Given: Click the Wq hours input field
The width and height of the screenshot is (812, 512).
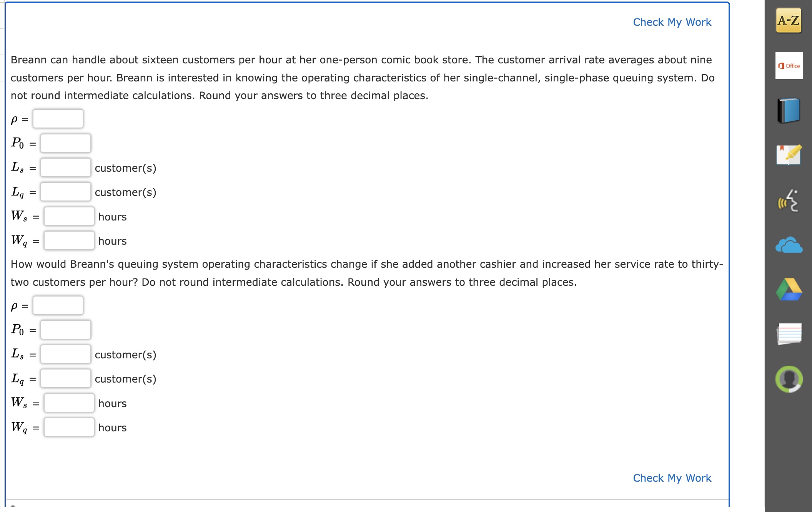Looking at the screenshot, I should click(x=69, y=241).
